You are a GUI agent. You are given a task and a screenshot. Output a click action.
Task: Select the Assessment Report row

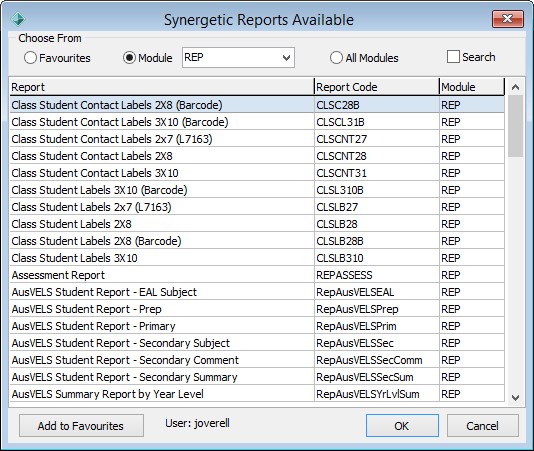point(257,275)
